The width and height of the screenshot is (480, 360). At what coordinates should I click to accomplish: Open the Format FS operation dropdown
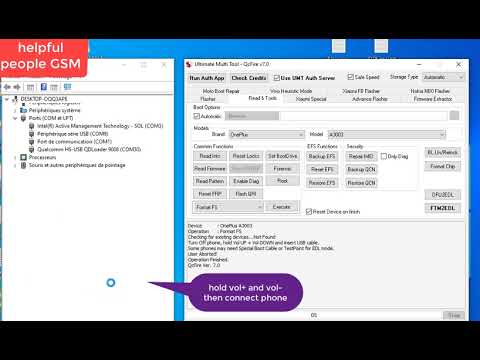coord(228,207)
